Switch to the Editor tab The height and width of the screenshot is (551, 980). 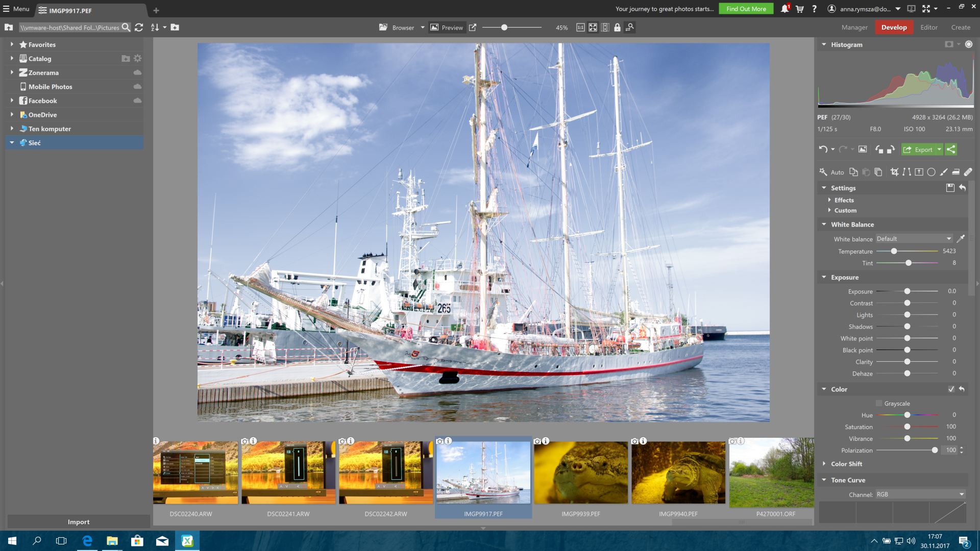pos(929,28)
